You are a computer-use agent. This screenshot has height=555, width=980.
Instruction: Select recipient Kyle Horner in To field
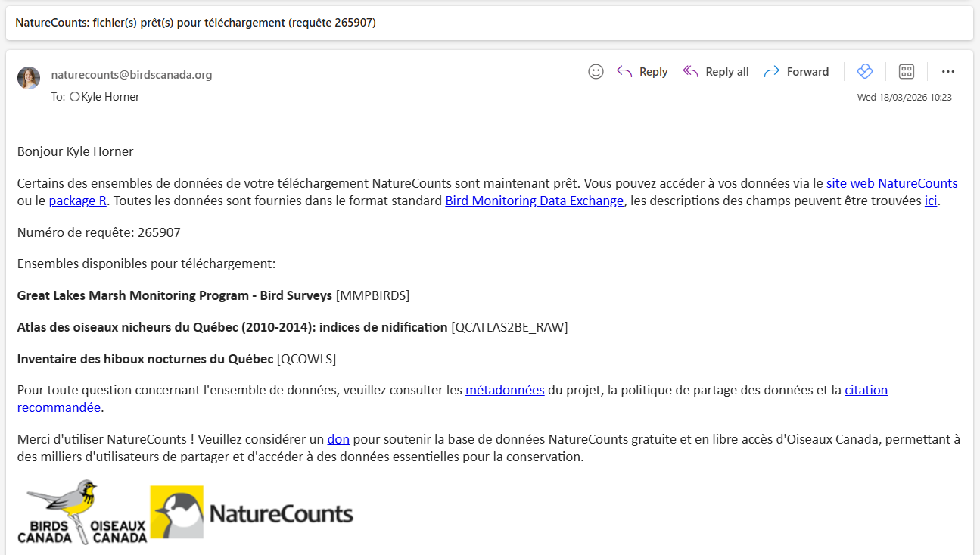pos(110,97)
